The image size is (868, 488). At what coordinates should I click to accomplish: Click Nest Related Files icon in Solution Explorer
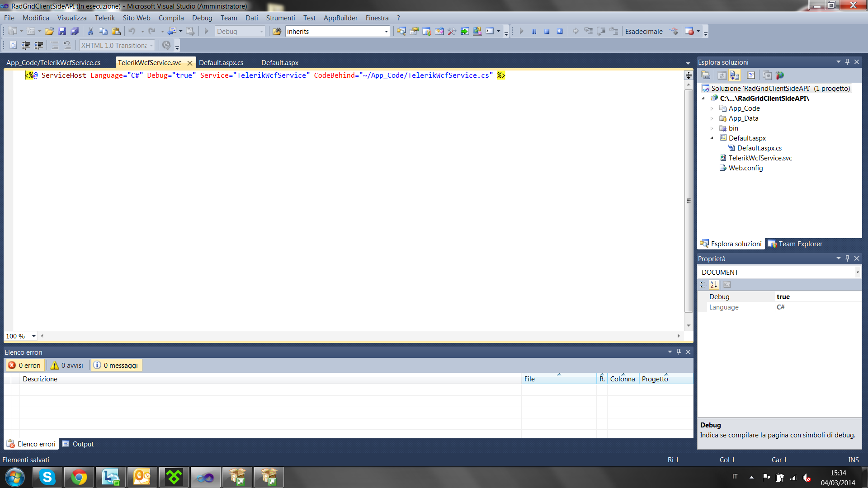735,75
